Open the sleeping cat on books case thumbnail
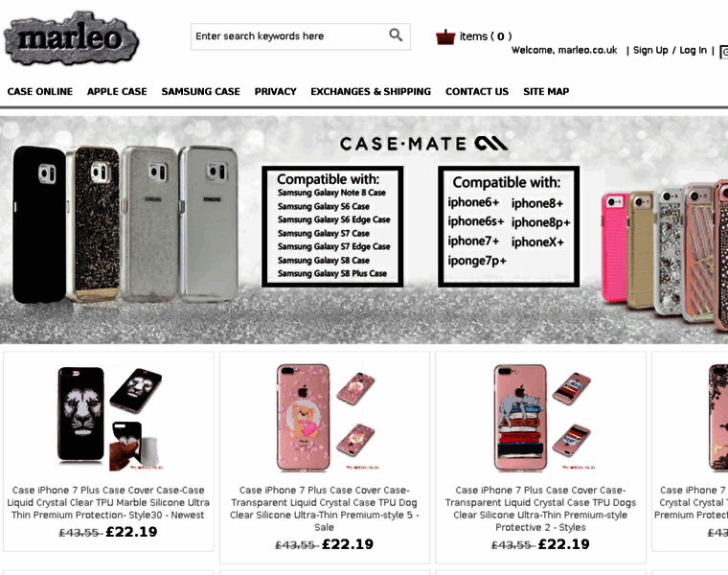Image resolution: width=728 pixels, height=575 pixels. coord(541,418)
